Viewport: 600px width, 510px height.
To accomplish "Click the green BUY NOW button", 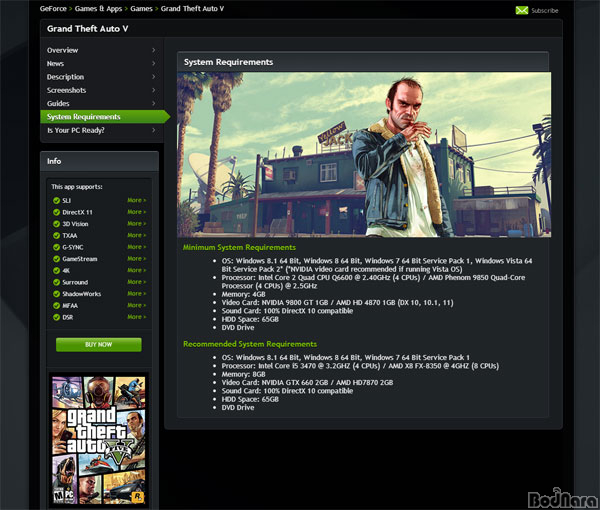I will [99, 344].
